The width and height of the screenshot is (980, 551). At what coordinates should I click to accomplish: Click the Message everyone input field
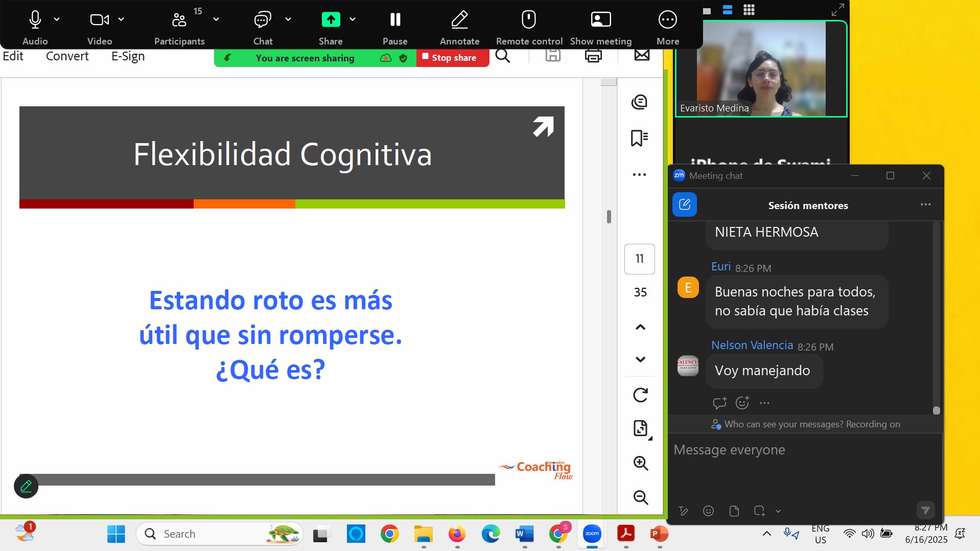coord(805,450)
